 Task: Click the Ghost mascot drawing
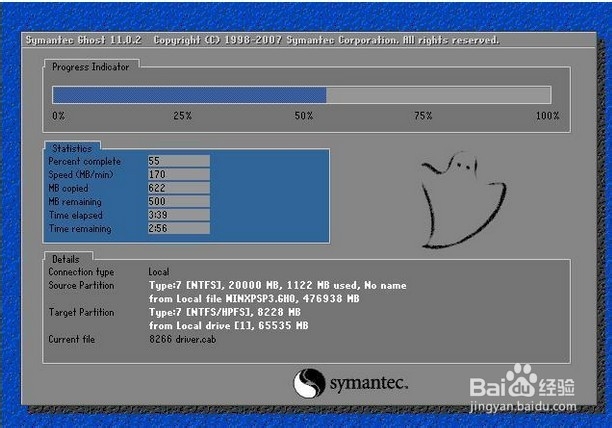(x=464, y=200)
